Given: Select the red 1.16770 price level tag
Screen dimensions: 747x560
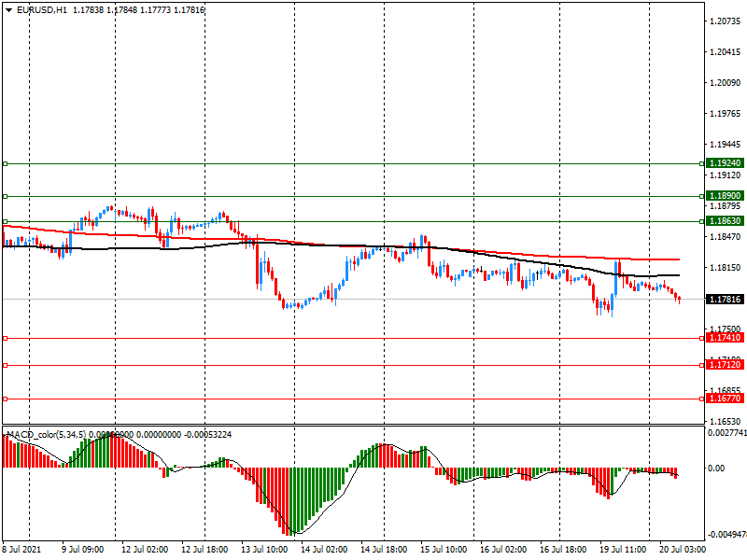Looking at the screenshot, I should (x=725, y=399).
